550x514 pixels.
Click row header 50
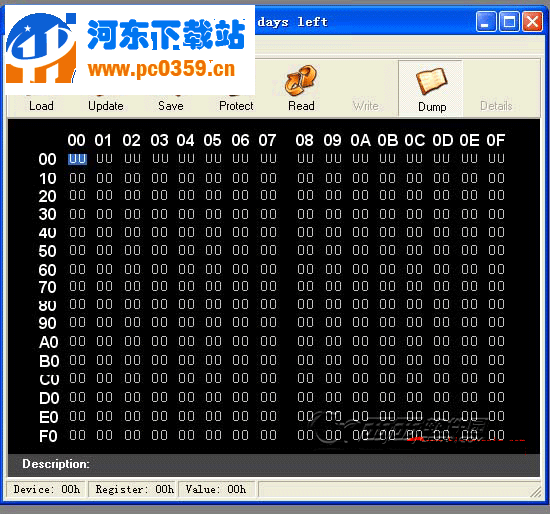point(47,251)
